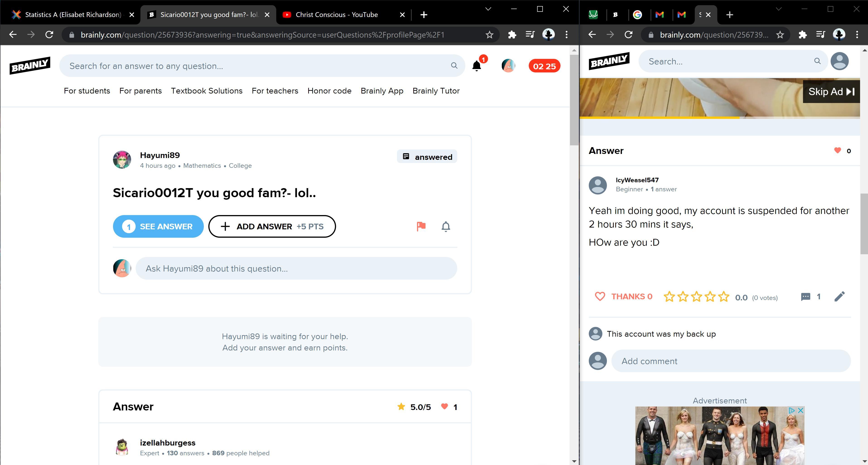The width and height of the screenshot is (868, 465).
Task: Open Chrome's three-dot menu in the right window
Action: (857, 35)
